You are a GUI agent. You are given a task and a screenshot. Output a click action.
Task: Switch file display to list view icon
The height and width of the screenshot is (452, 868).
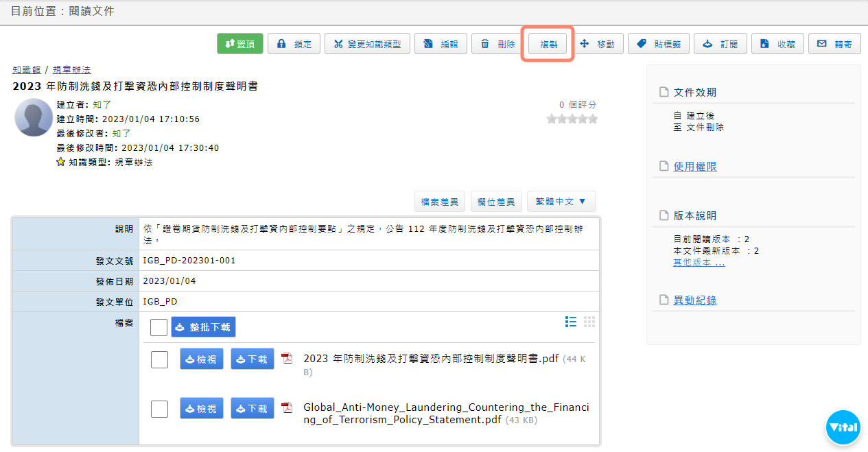pyautogui.click(x=571, y=322)
